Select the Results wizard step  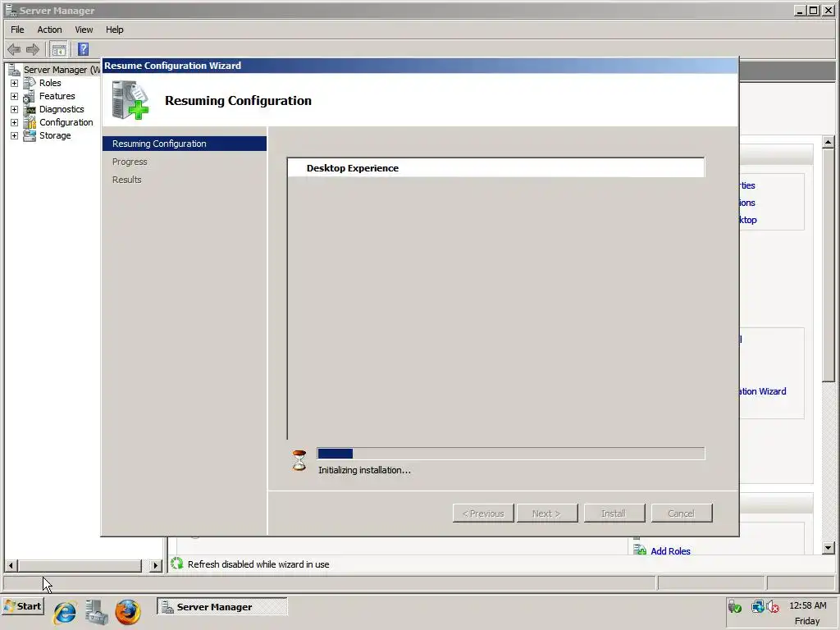click(x=127, y=180)
